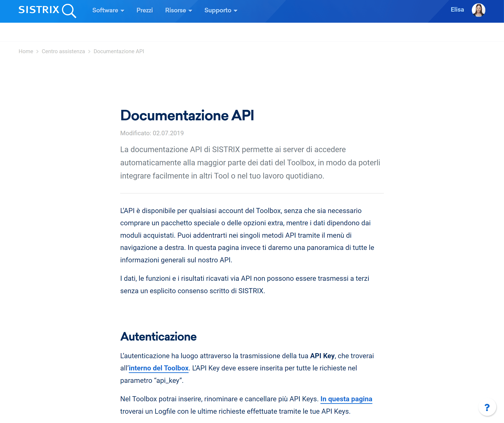This screenshot has width=504, height=423.
Task: Go to the Prezzi page
Action: [144, 10]
